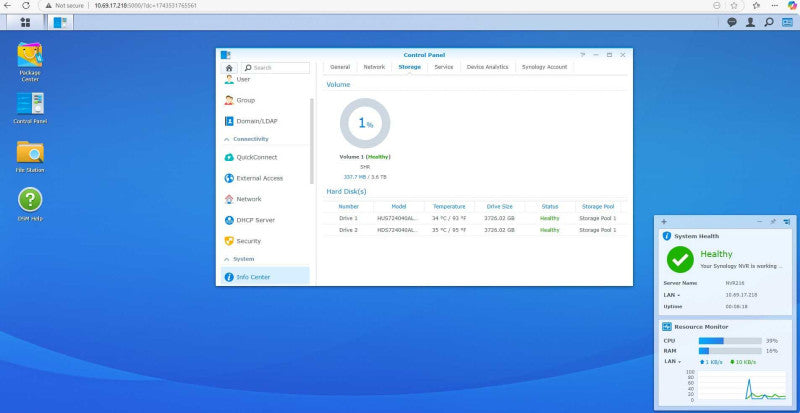Click the green Healthy checkmark icon
This screenshot has width=800, height=413.
point(680,259)
